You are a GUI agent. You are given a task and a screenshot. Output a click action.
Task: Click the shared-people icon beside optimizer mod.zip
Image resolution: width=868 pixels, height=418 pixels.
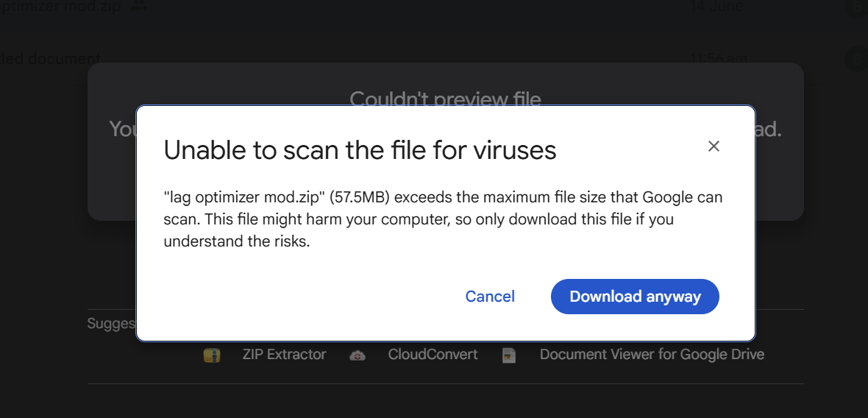click(x=140, y=6)
